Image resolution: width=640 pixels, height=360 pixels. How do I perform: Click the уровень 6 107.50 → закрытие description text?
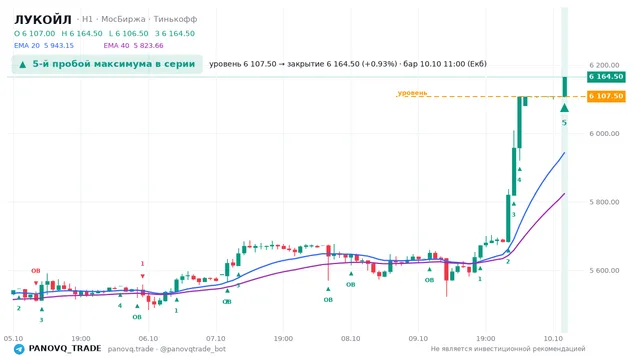[348, 64]
